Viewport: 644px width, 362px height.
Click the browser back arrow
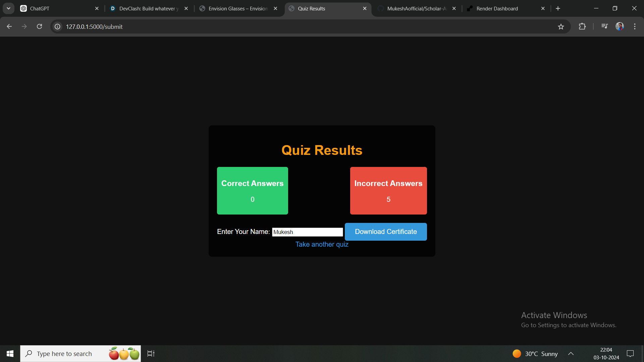pos(9,26)
